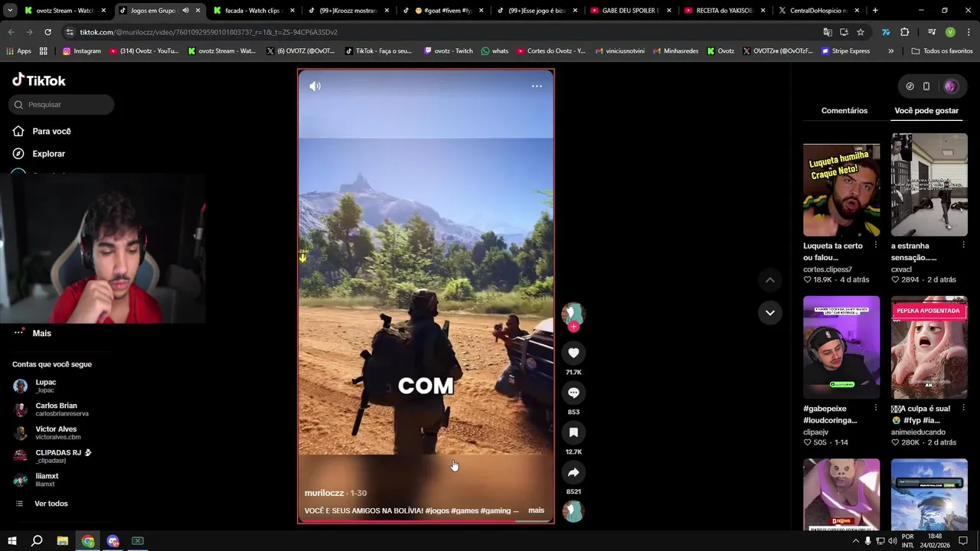The height and width of the screenshot is (551, 980).
Task: Open Todos os favoritos folder
Action: click(942, 51)
